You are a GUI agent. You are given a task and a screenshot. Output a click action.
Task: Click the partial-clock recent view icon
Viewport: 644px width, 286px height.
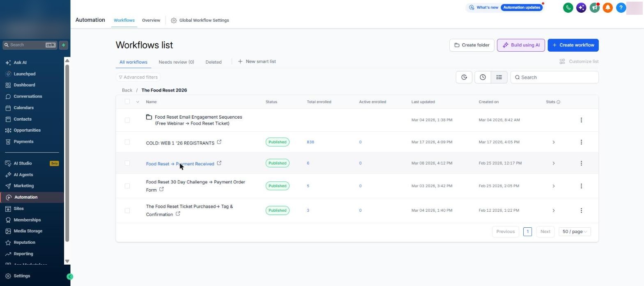click(464, 77)
